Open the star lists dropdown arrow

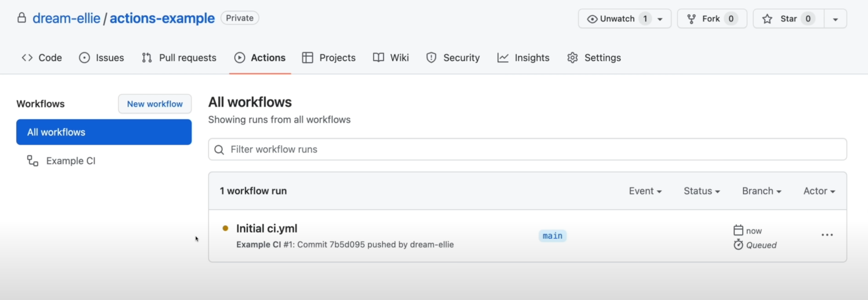[835, 19]
